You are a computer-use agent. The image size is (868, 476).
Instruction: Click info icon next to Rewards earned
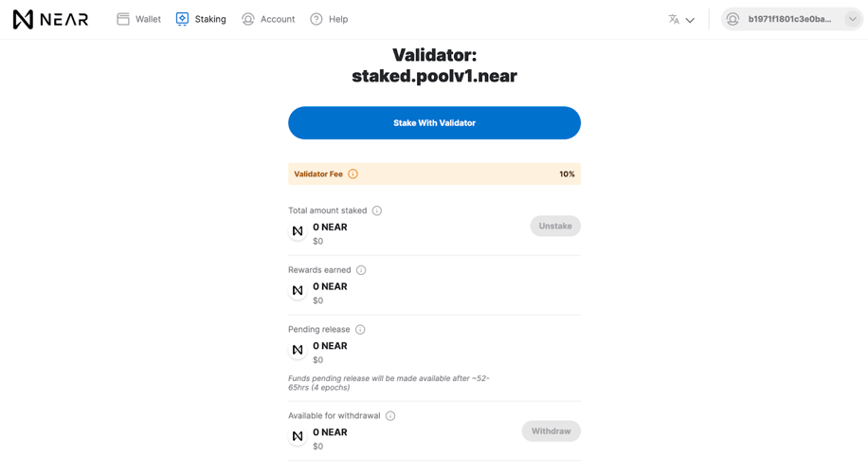(x=361, y=270)
